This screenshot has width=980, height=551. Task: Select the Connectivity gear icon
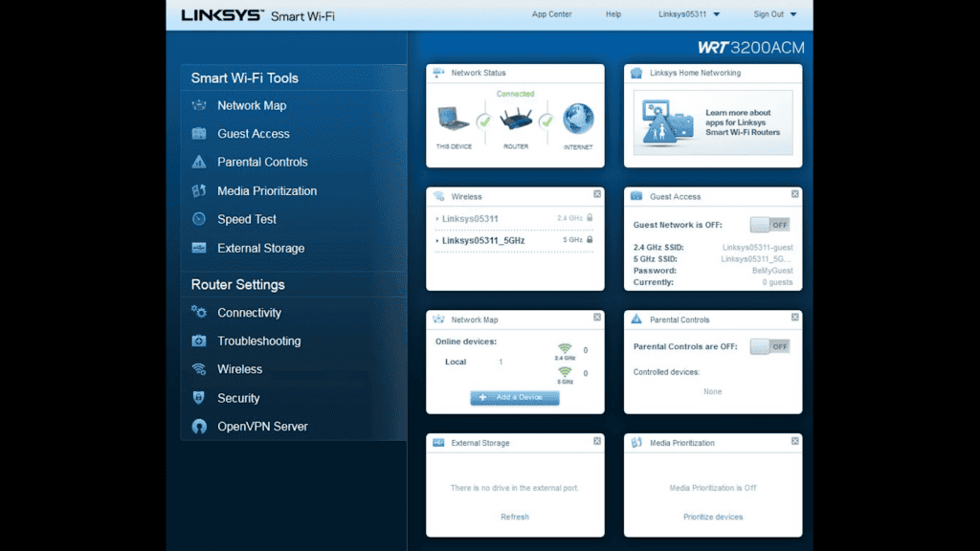click(199, 312)
